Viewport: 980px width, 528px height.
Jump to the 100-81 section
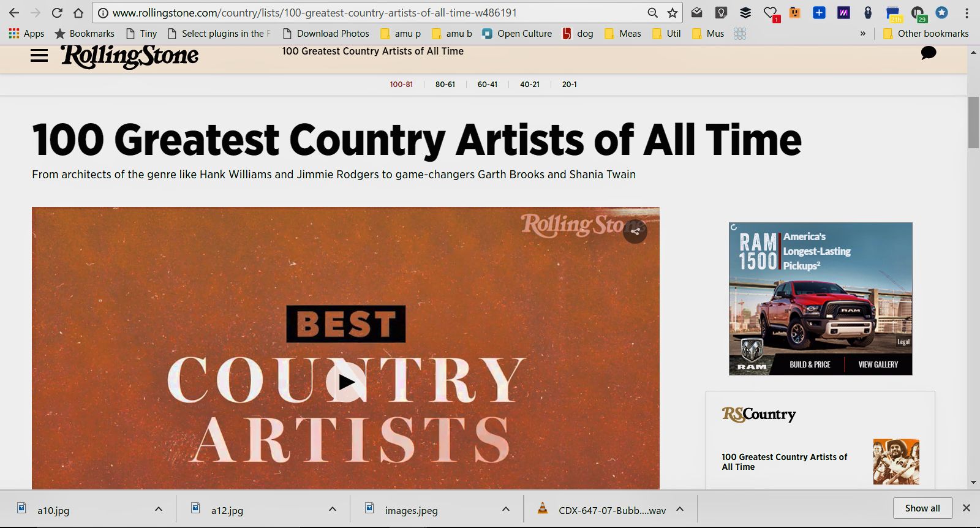point(401,85)
